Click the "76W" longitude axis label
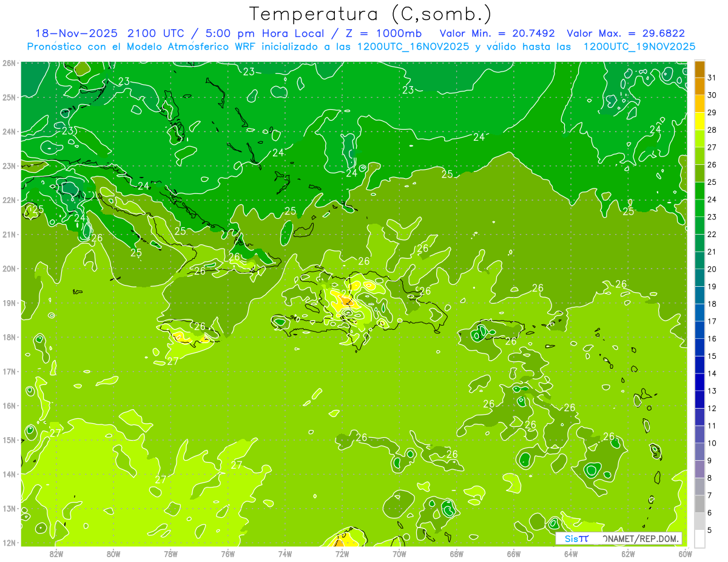The width and height of the screenshot is (728, 562). [x=227, y=553]
